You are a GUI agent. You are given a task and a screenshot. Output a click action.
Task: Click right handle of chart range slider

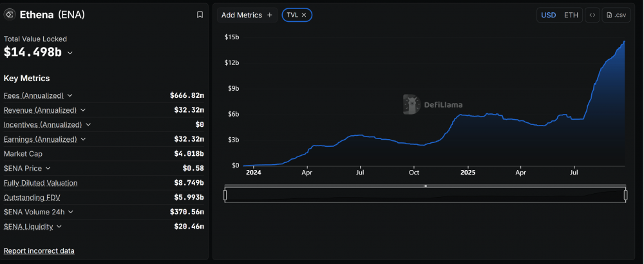tap(625, 195)
